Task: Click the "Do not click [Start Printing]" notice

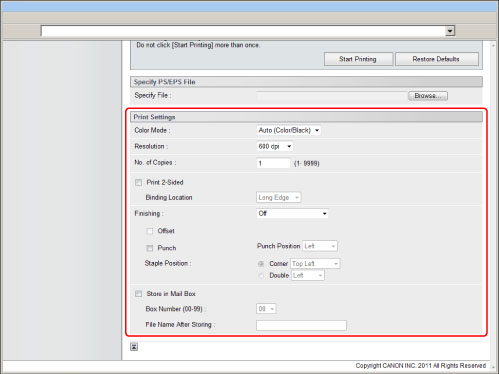Action: [198, 45]
